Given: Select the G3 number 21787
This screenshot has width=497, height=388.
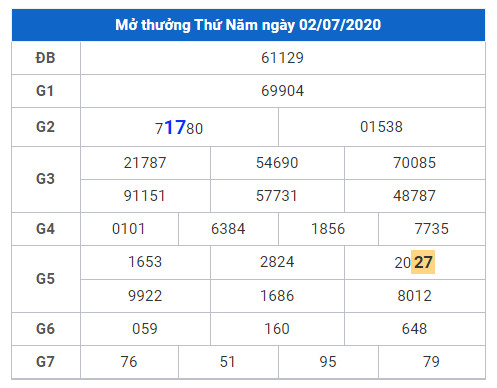Looking at the screenshot, I should tap(145, 163).
